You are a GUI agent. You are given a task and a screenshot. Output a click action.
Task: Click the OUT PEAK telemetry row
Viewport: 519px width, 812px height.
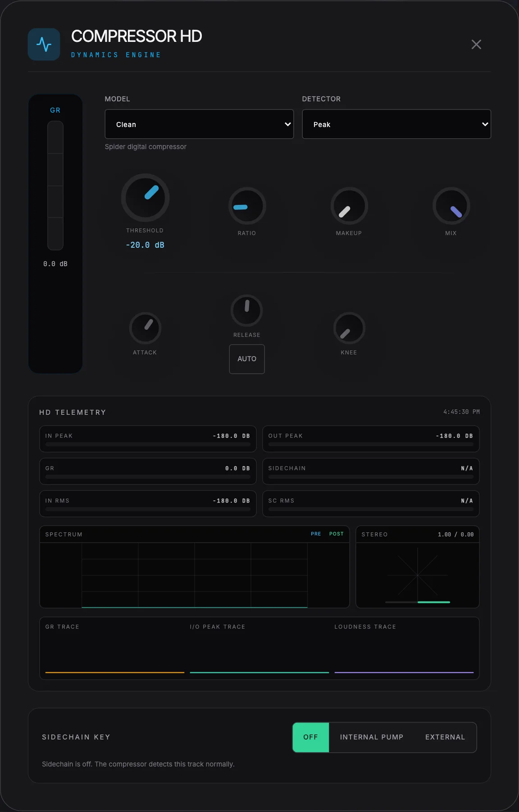coord(371,439)
